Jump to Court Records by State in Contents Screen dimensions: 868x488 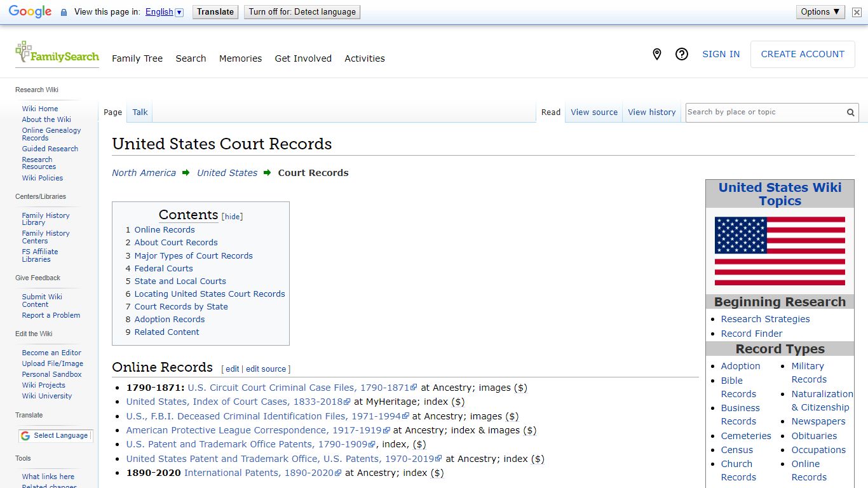pyautogui.click(x=181, y=306)
